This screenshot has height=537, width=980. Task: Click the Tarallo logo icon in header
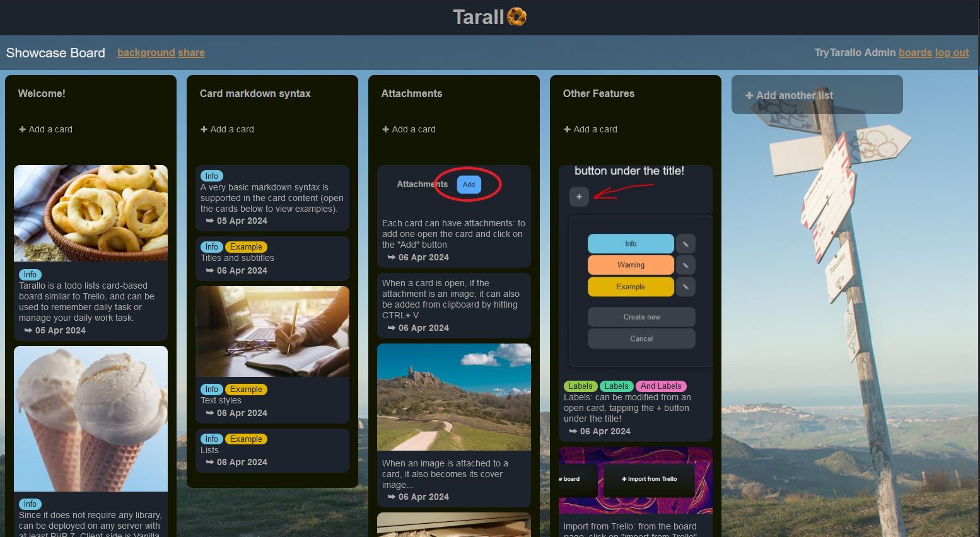[x=516, y=17]
